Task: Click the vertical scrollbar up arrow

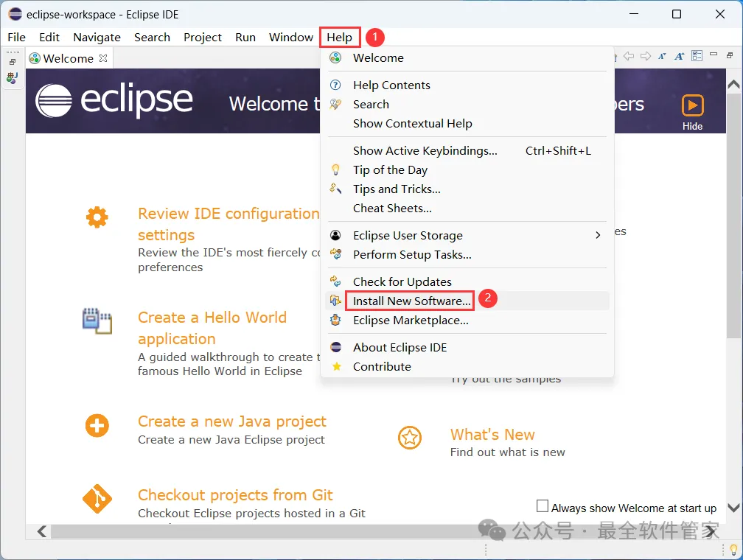Action: pyautogui.click(x=733, y=85)
